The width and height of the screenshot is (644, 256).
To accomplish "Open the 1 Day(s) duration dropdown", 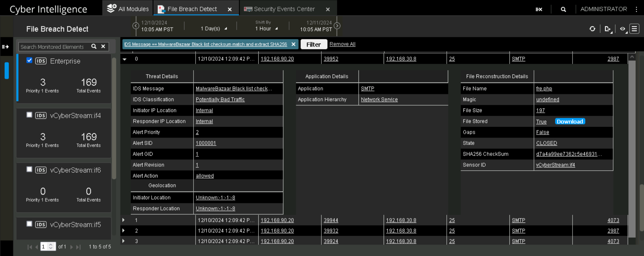I will [x=214, y=29].
